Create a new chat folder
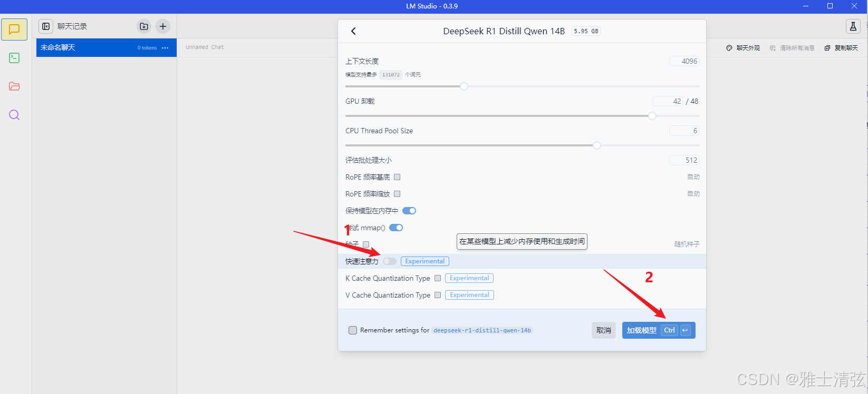The width and height of the screenshot is (868, 394). pyautogui.click(x=144, y=26)
